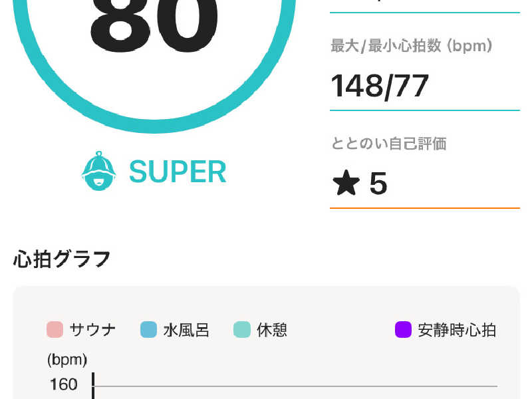Click the black star rating icon
Image resolution: width=532 pixels, height=399 pixels.
tap(346, 183)
